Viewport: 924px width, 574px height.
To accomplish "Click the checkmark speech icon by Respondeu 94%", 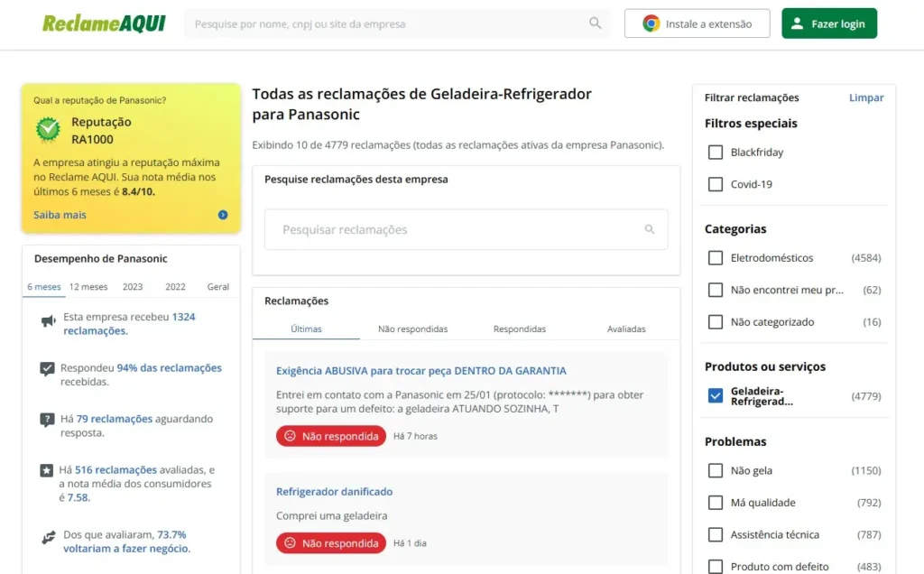I will tap(47, 369).
